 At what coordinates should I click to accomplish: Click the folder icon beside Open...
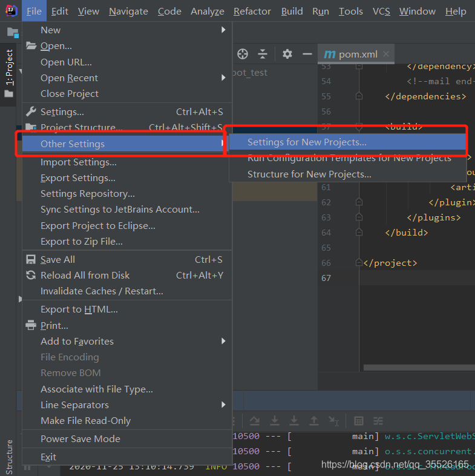[31, 46]
